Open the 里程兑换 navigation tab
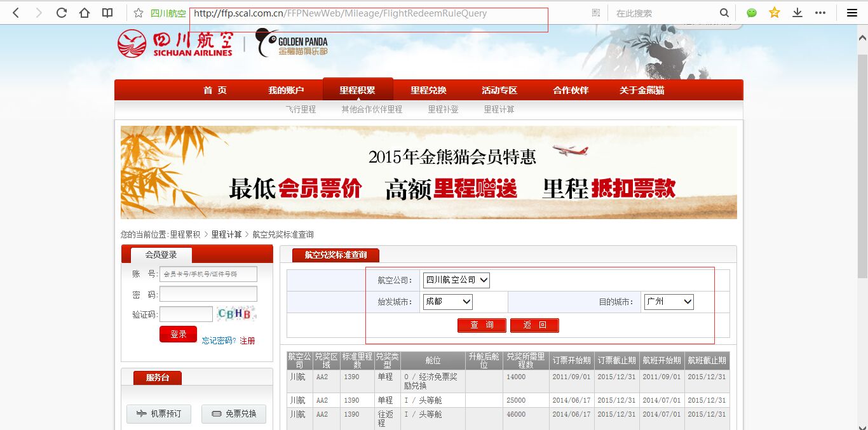Image resolution: width=868 pixels, height=430 pixels. pyautogui.click(x=428, y=90)
